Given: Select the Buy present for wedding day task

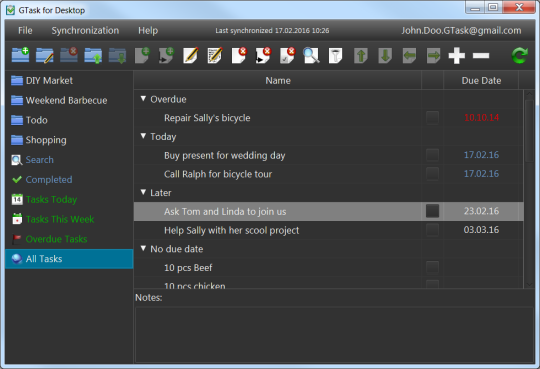Looking at the screenshot, I should [x=225, y=155].
